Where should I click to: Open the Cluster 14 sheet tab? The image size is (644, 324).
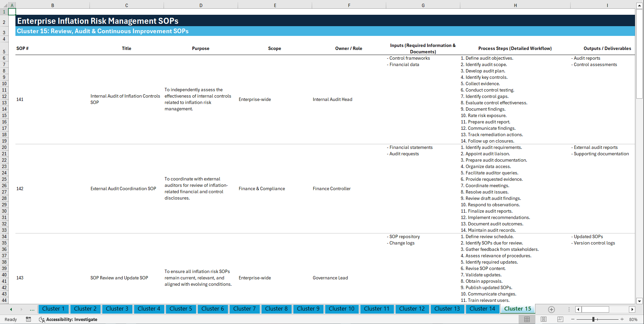coord(482,309)
